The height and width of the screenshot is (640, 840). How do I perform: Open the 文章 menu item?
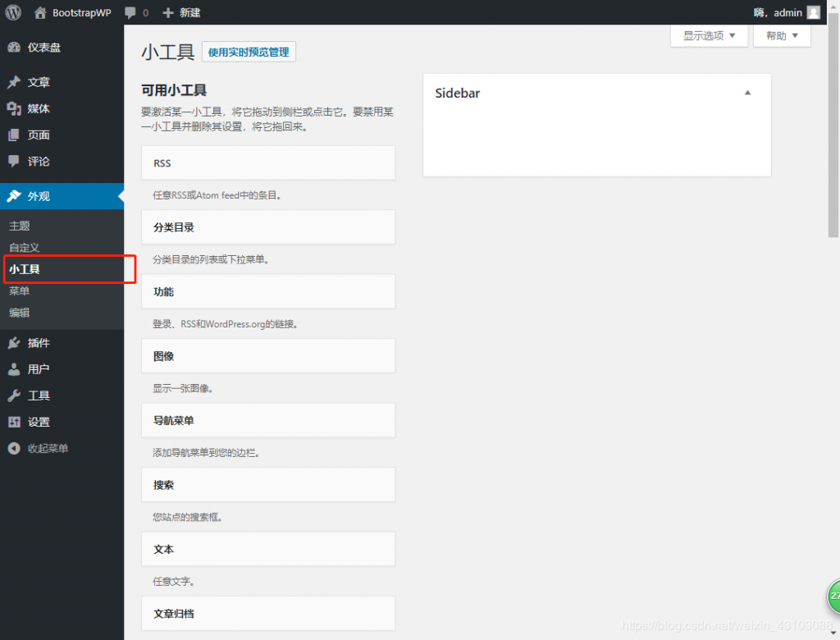(x=62, y=82)
